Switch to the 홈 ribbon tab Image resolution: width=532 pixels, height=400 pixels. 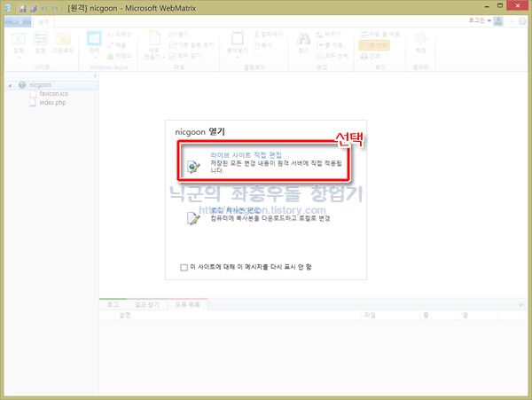point(43,22)
